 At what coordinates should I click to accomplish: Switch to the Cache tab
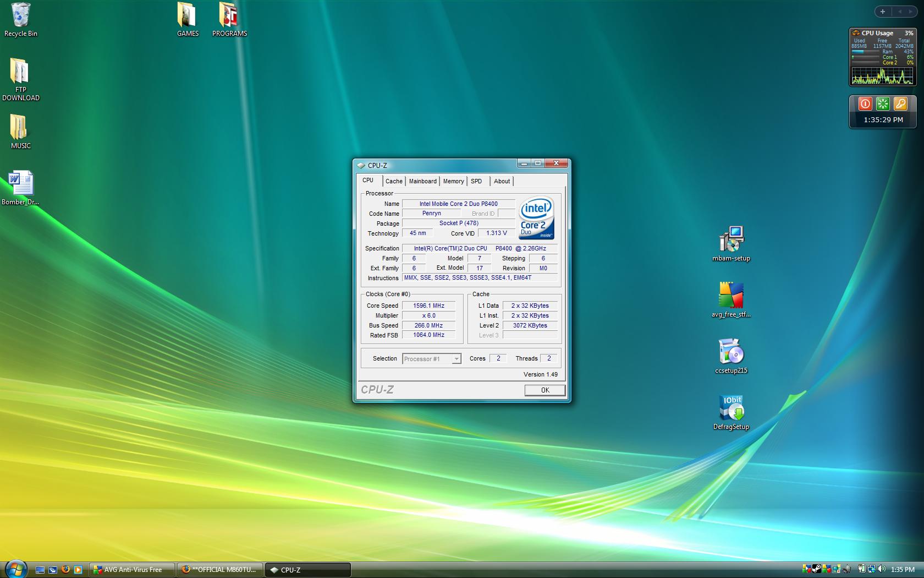pos(394,181)
